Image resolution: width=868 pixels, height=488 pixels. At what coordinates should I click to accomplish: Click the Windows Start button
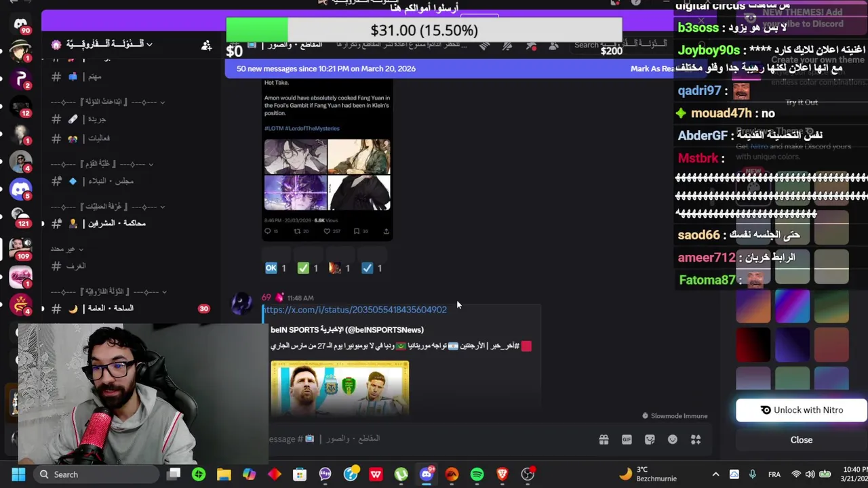pyautogui.click(x=18, y=474)
